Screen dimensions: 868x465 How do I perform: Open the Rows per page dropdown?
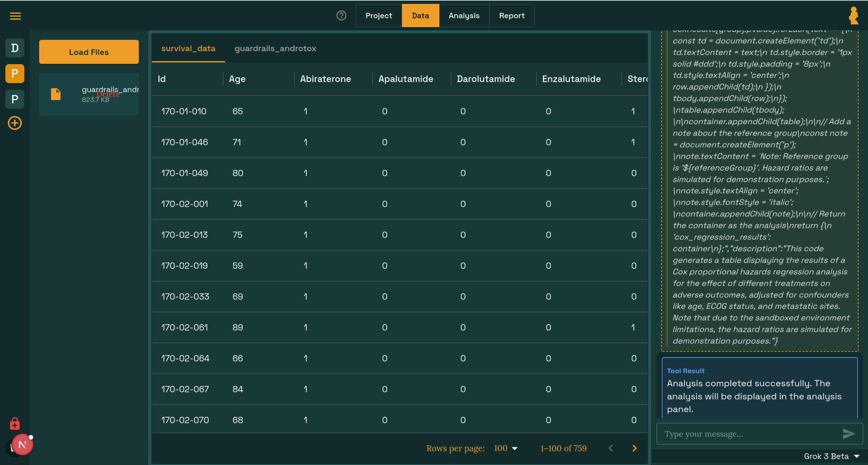pos(506,448)
